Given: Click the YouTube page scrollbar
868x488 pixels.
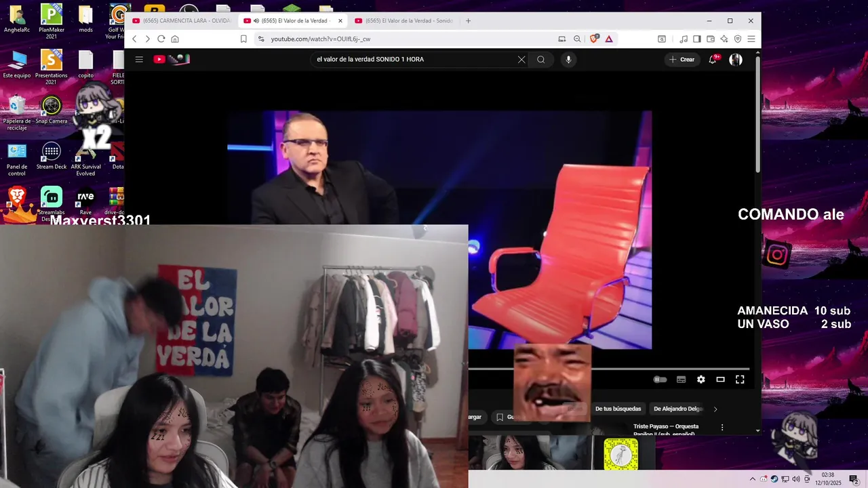Looking at the screenshot, I should [x=757, y=115].
